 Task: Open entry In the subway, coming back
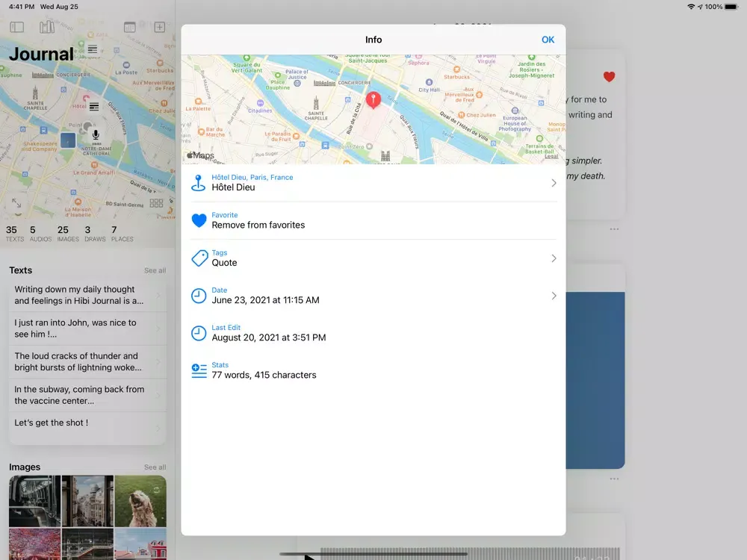(x=87, y=395)
